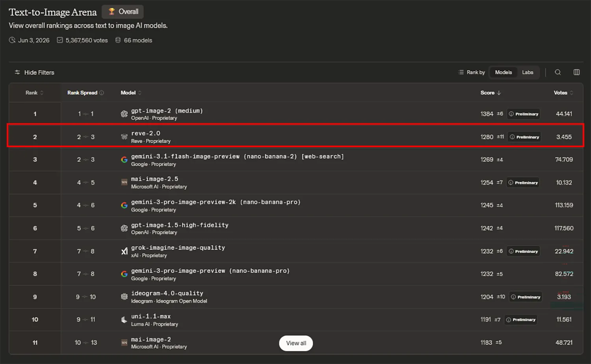Open the search icon in toolbar
The image size is (591, 364).
(x=558, y=72)
